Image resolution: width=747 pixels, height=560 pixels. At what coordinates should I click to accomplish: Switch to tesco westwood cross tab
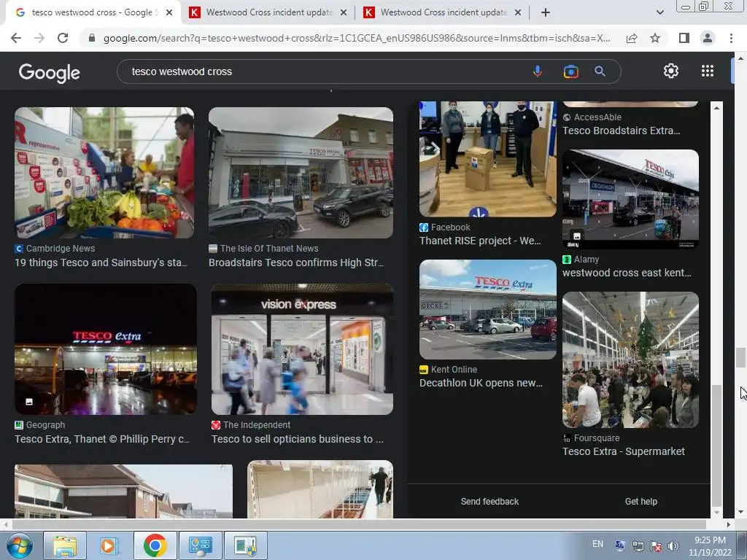tap(93, 12)
